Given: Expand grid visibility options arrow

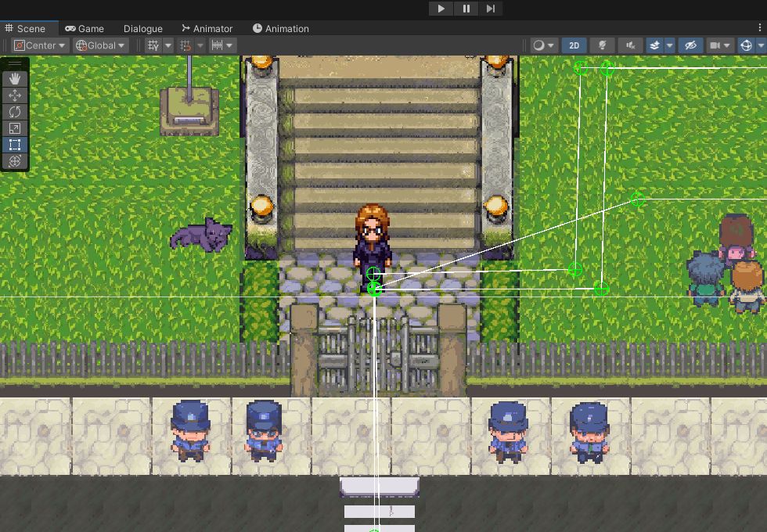Looking at the screenshot, I should click(167, 45).
